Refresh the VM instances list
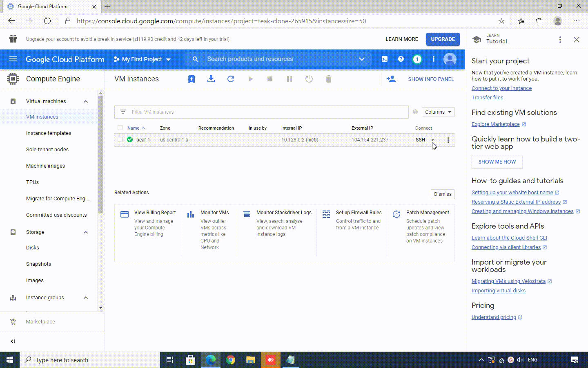Viewport: 588px width, 368px height. 231,79
